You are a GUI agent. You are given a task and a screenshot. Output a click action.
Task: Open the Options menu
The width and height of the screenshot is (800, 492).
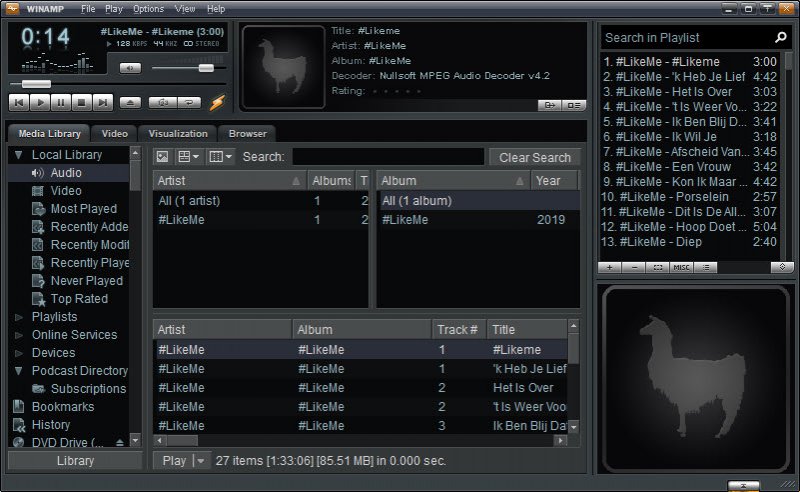tap(148, 9)
